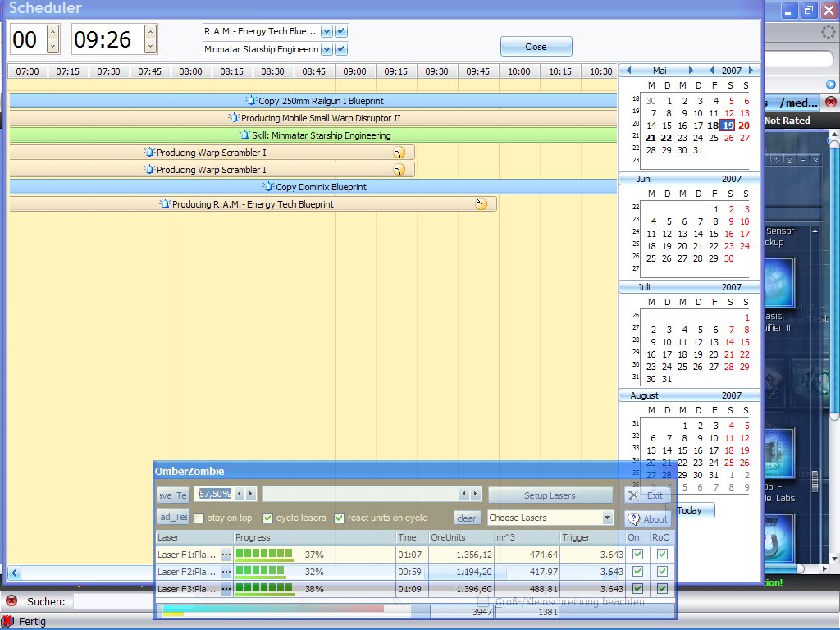Sort by the Progress column header
840x630 pixels.
(314, 537)
